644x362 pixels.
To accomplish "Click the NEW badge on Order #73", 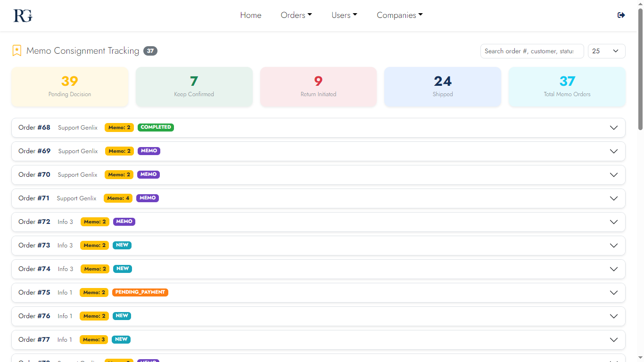I will [122, 245].
